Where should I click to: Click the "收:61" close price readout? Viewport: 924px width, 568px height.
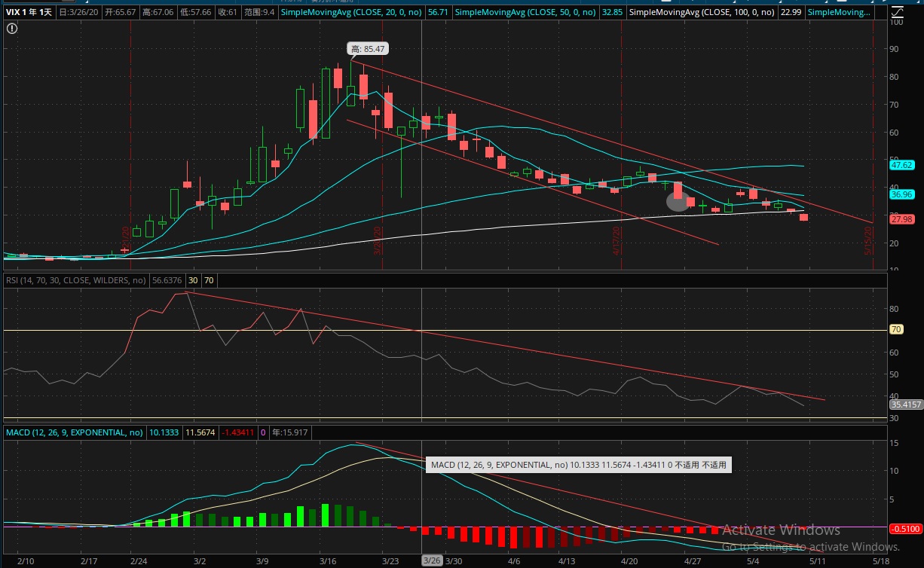coord(228,13)
